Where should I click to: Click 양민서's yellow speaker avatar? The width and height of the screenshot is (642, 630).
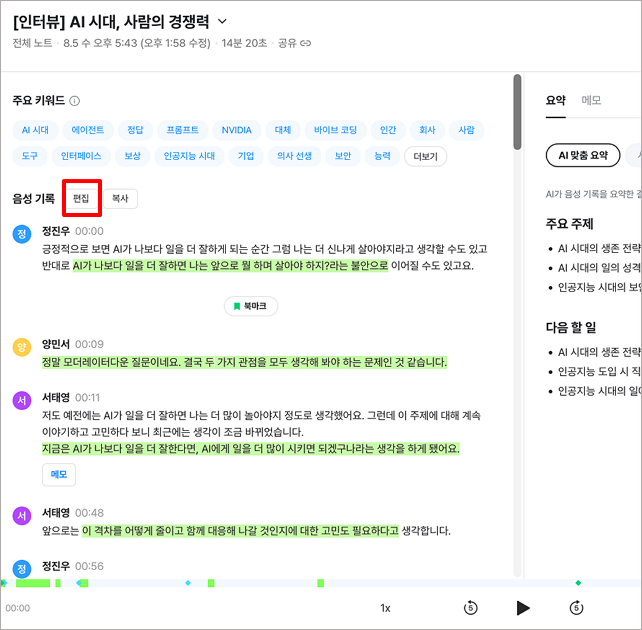[22, 347]
